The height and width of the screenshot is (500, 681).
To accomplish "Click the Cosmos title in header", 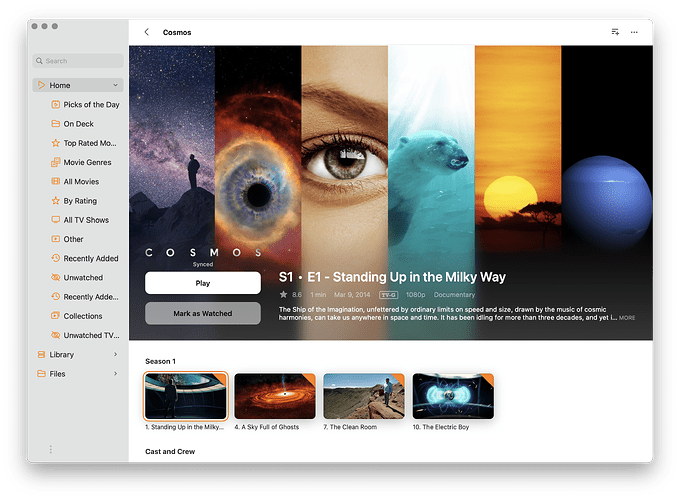I will pos(177,33).
